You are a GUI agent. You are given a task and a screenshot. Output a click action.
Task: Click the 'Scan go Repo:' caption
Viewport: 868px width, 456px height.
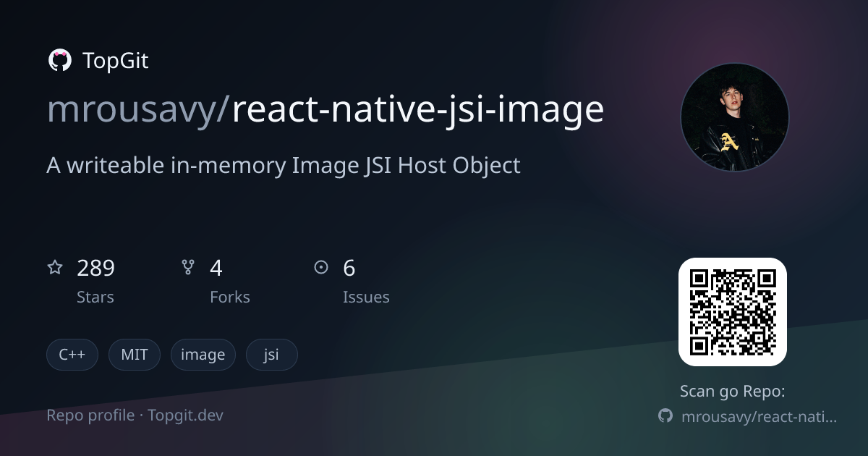pos(733,392)
